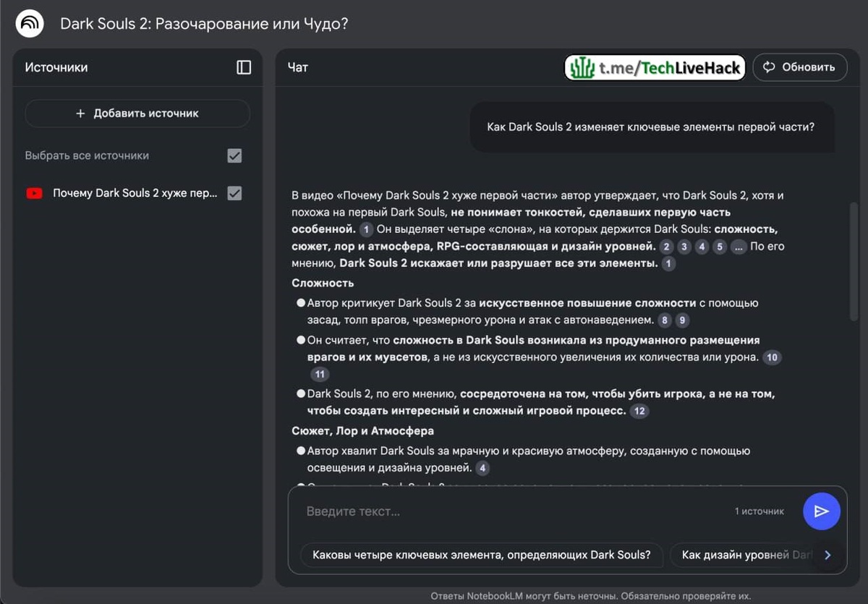Click the Источники panel title
Screen dimensions: 868x604
(56, 67)
